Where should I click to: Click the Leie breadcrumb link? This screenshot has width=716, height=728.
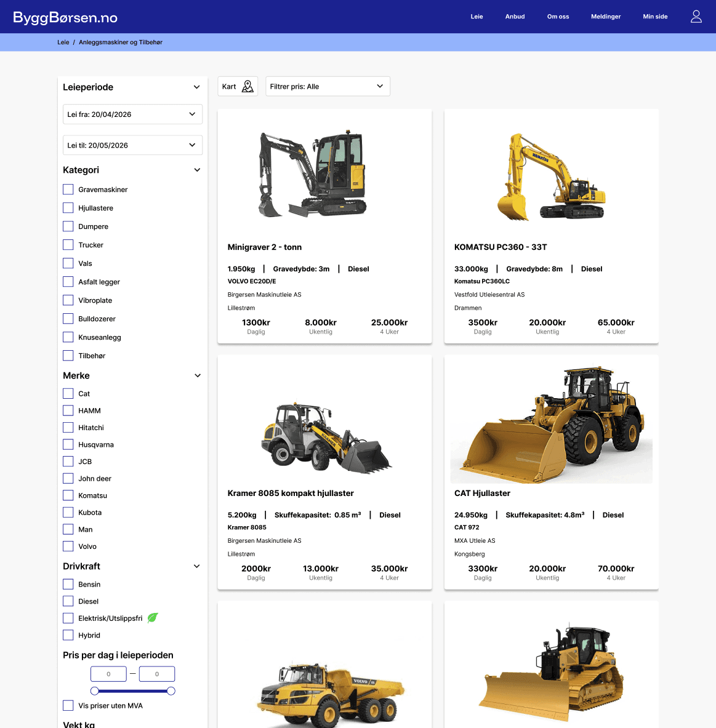[x=63, y=42]
